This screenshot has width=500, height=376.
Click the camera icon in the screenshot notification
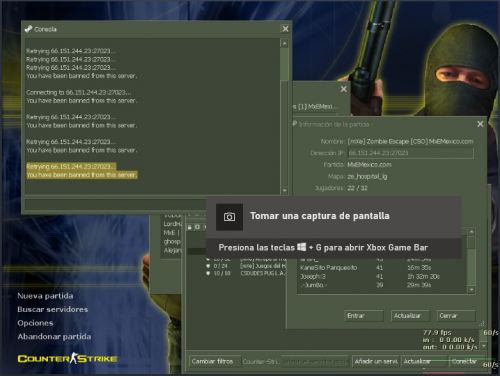click(x=229, y=217)
